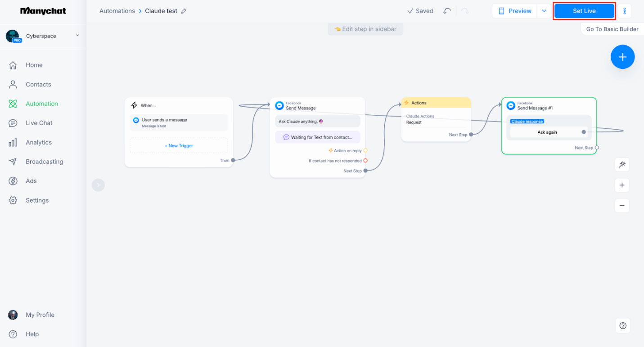
Task: Open Live Chat section
Action: tap(39, 123)
